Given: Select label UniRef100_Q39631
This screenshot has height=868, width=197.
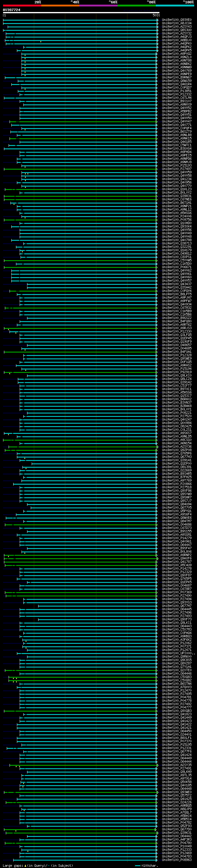Looking at the screenshot, I should [177, 833].
